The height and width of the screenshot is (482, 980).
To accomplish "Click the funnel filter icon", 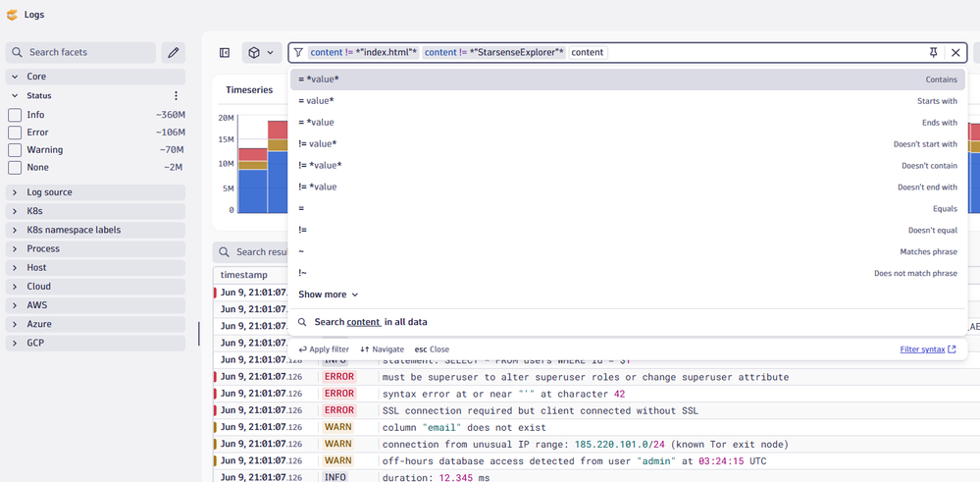I will pos(299,52).
